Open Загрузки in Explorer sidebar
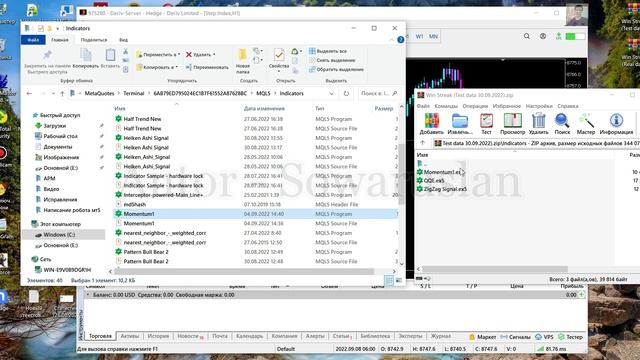The image size is (640, 360). [x=55, y=126]
